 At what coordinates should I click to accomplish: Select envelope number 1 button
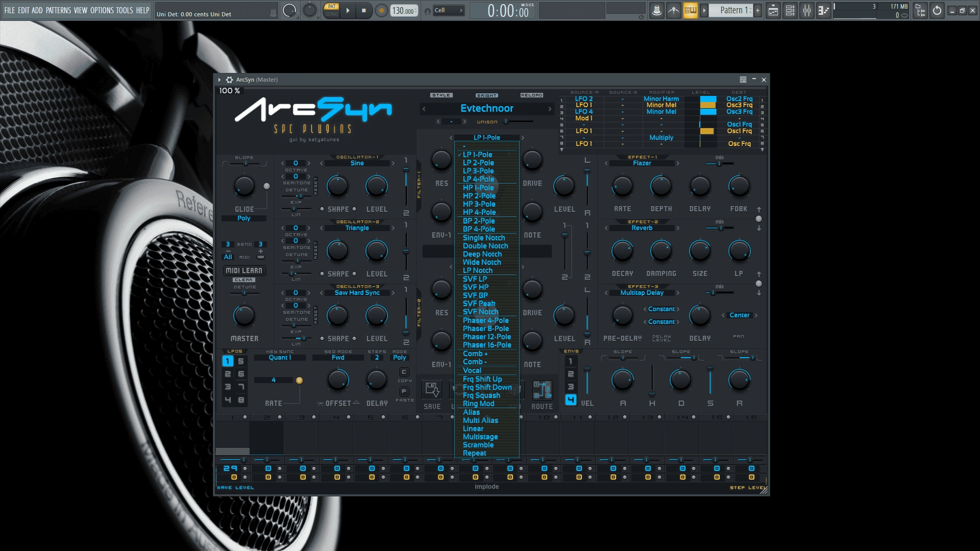point(571,361)
